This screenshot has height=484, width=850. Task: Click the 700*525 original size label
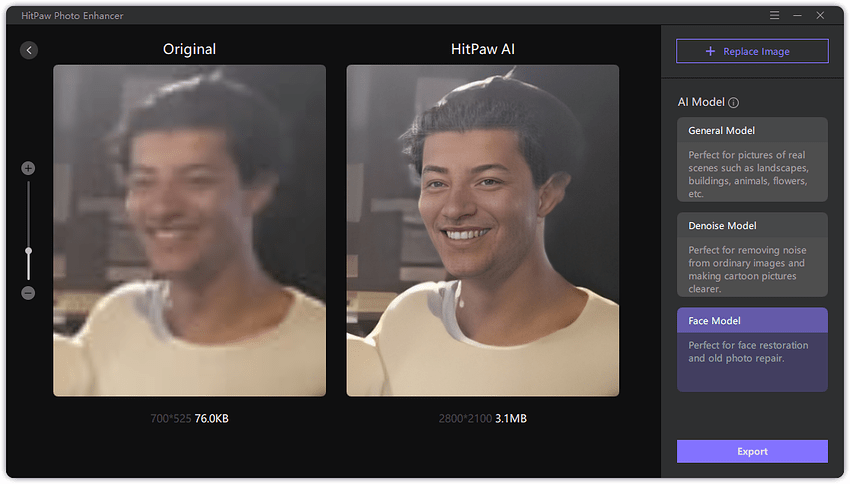click(x=170, y=418)
